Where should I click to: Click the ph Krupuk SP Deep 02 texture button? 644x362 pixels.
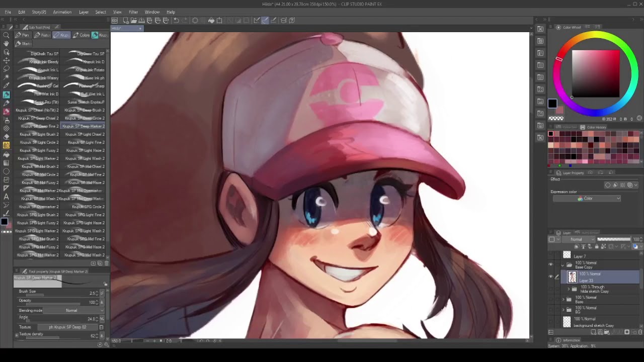coord(67,327)
